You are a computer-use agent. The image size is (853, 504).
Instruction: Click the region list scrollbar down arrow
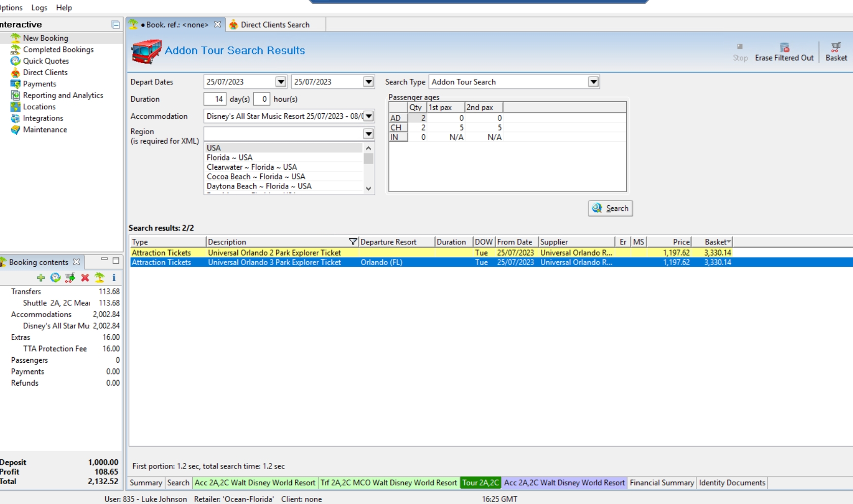369,188
